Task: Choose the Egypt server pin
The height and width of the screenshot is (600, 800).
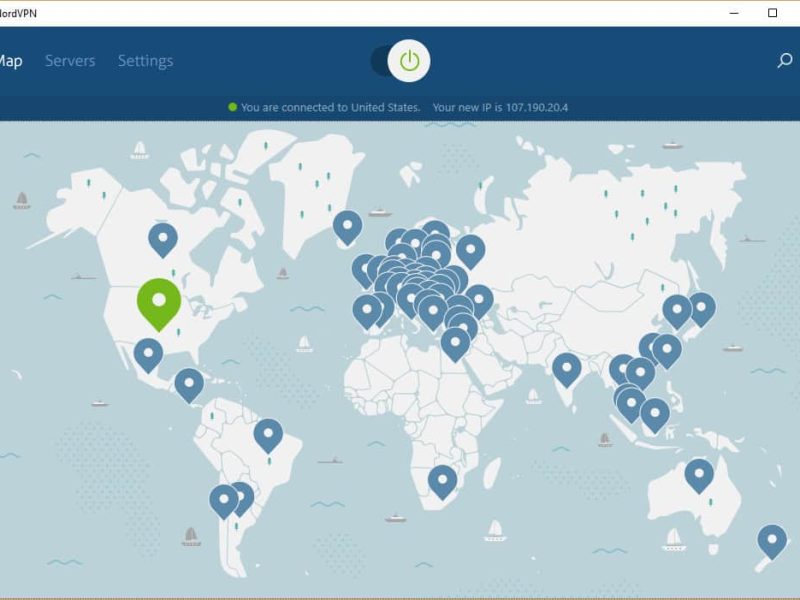Action: (x=456, y=345)
